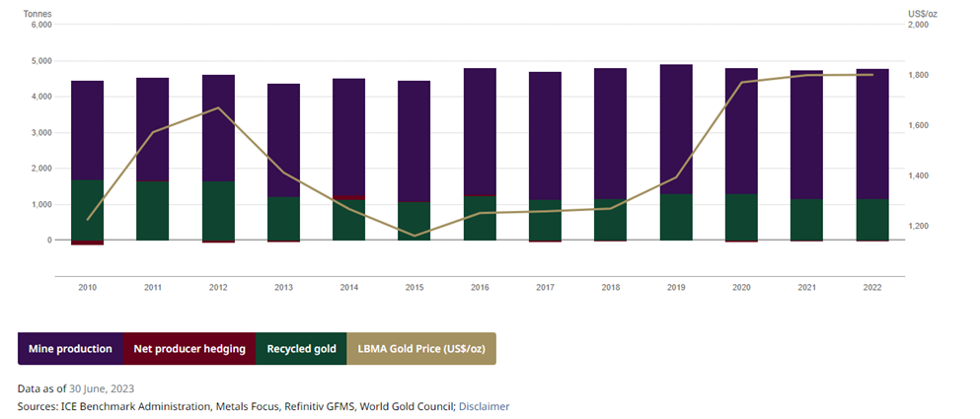
Task: Hide the LBMA Gold Price series
Action: pyautogui.click(x=421, y=349)
